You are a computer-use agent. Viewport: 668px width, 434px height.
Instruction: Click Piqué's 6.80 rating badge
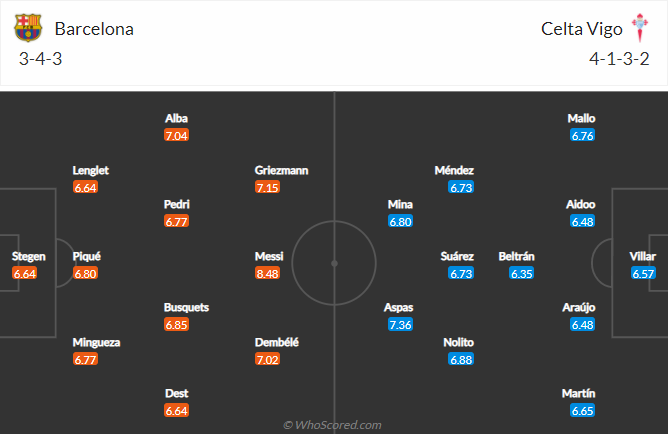[86, 273]
